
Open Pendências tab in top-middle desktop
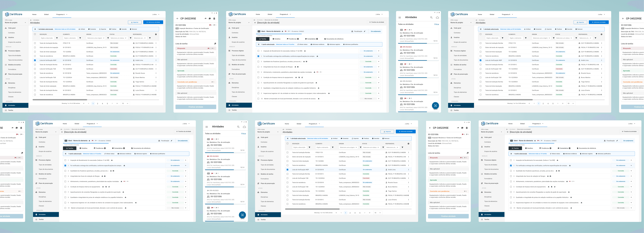(293, 39)
